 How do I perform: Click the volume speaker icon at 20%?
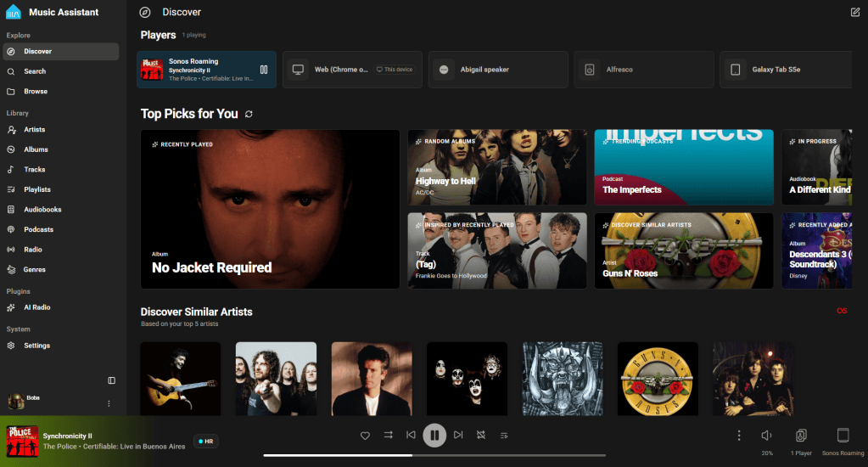coord(767,436)
